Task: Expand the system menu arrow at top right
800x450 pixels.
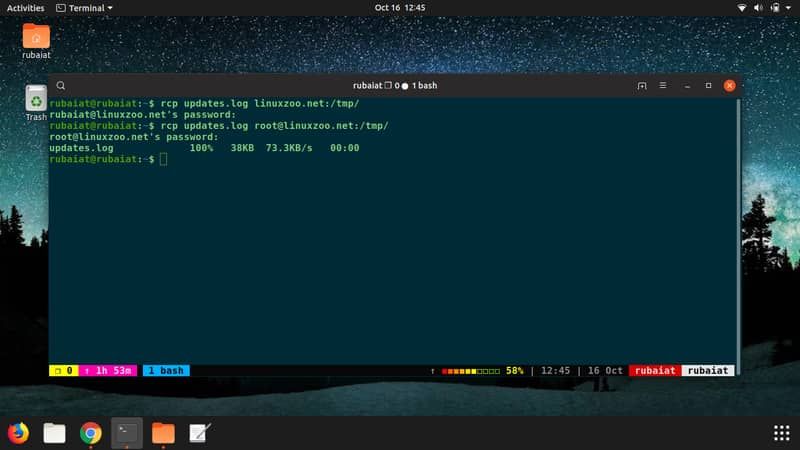Action: point(788,7)
